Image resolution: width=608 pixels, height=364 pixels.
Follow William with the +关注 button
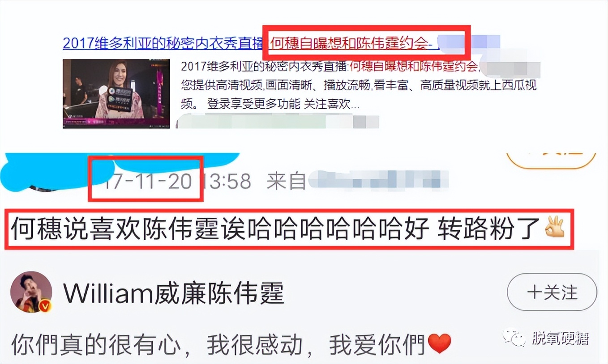[x=552, y=292]
